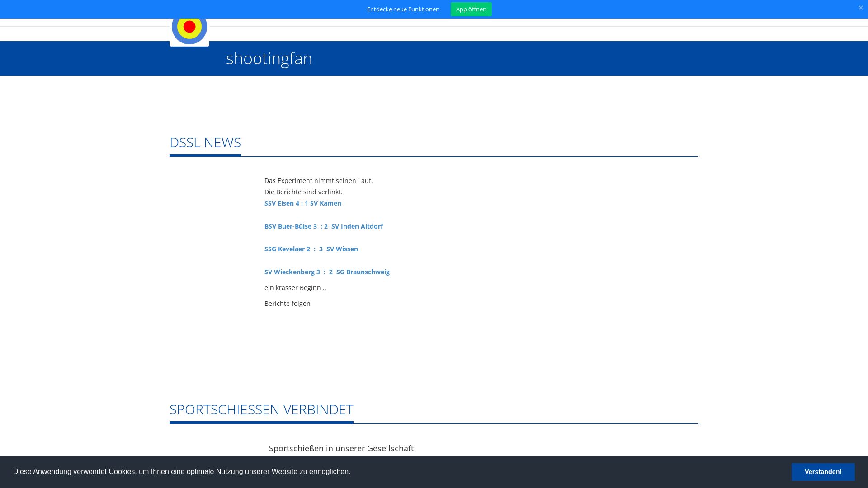Click the SPORTSCHIESSEN VERBINDET heading

click(x=261, y=409)
